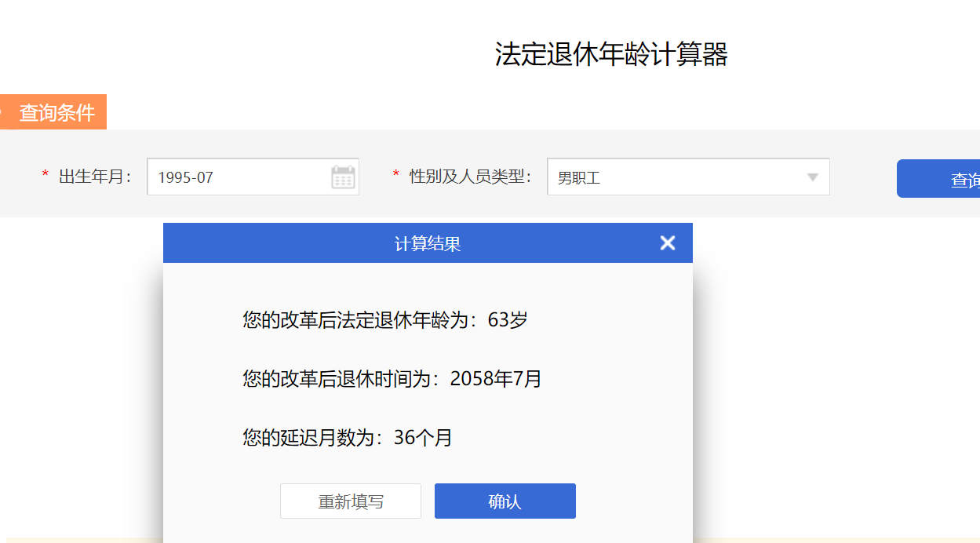Click the 2058年7月 retirement date value

[x=496, y=379]
